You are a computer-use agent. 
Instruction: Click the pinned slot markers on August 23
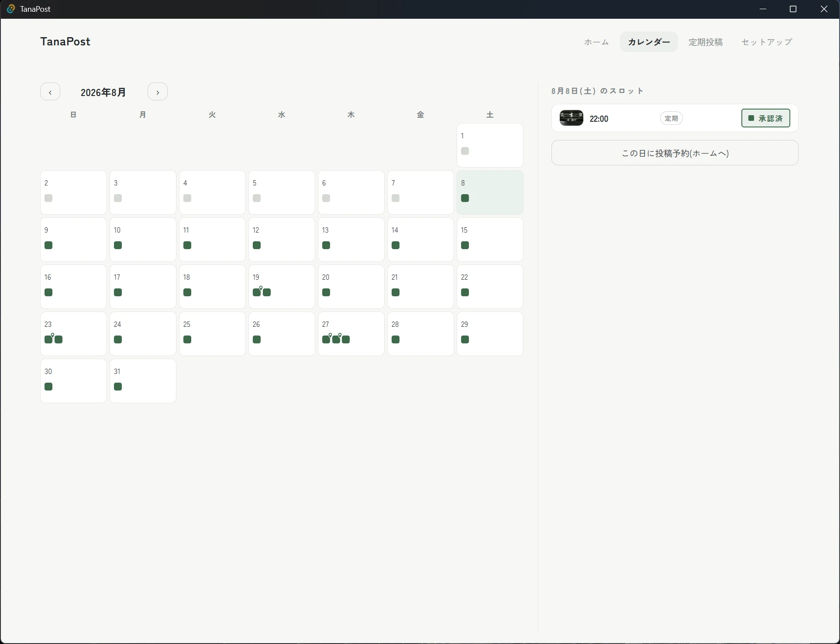click(53, 339)
